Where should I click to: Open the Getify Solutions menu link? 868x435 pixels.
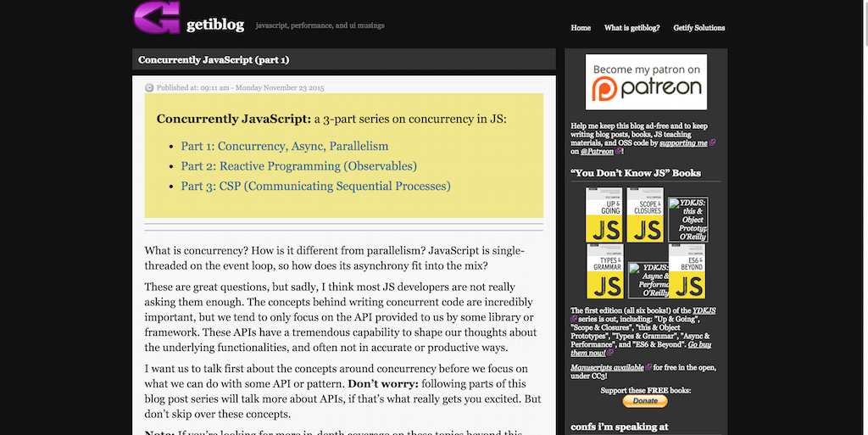(699, 28)
